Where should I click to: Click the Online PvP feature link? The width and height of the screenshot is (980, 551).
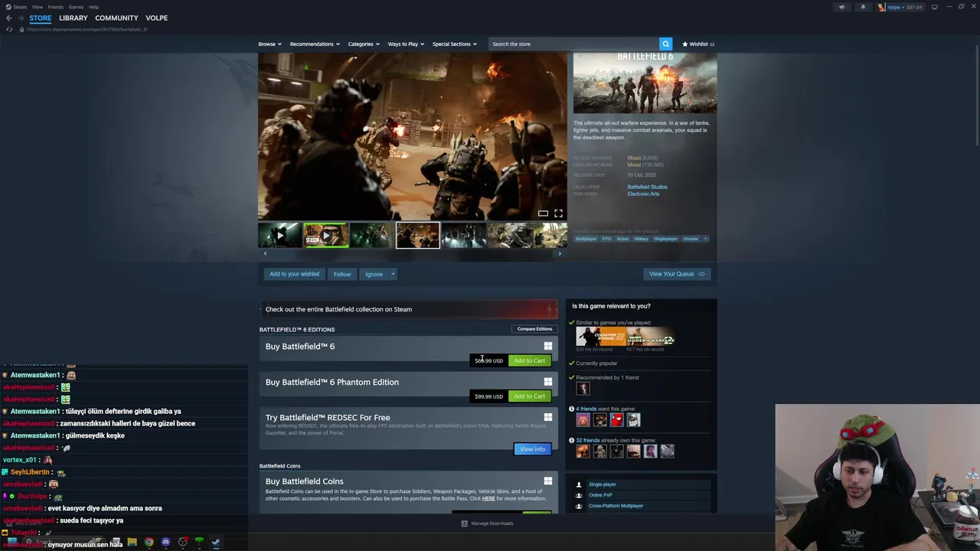coord(600,495)
